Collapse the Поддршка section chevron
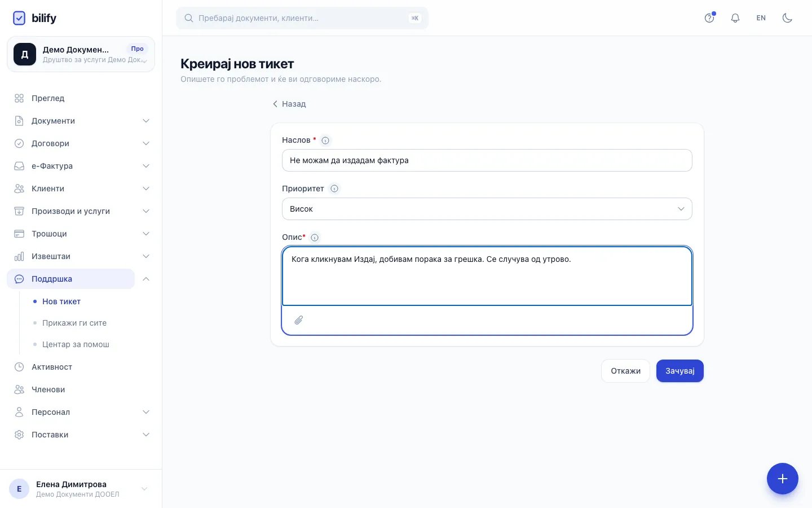 tap(146, 279)
